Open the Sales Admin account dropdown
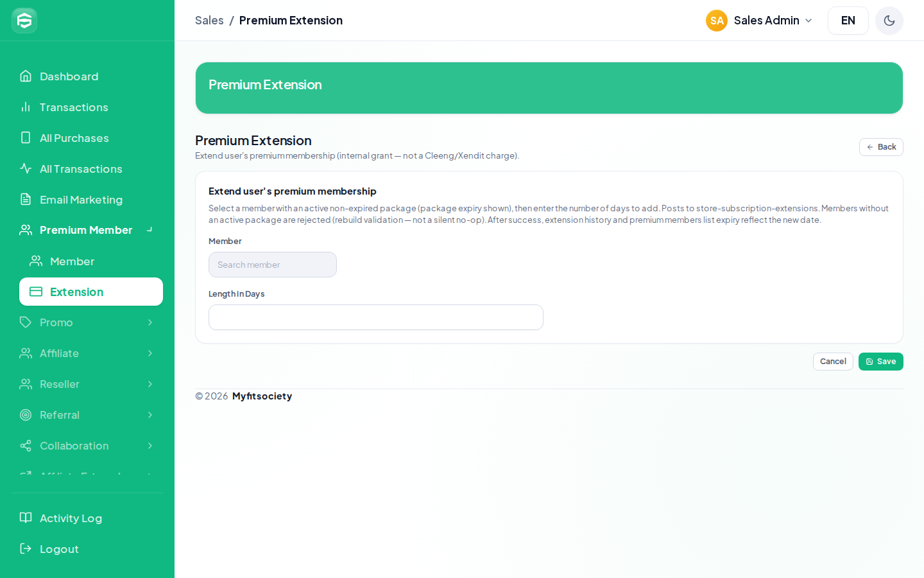Viewport: 924px width, 578px height. click(x=760, y=21)
